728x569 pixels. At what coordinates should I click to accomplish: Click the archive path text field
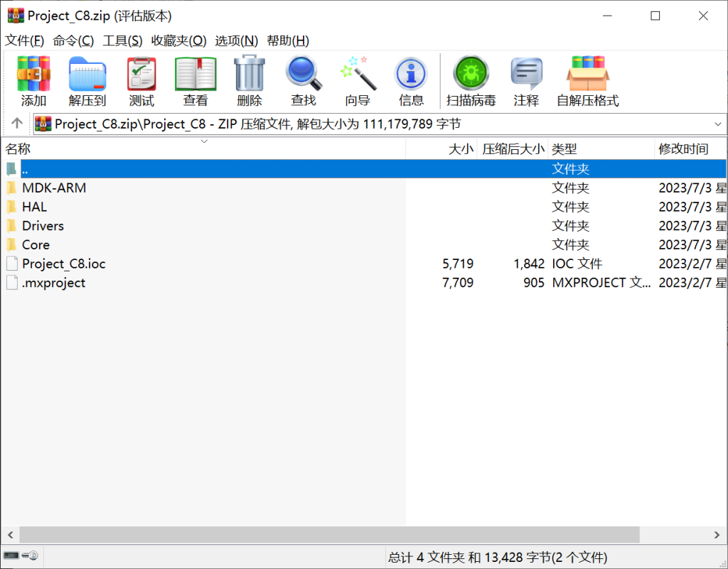[x=380, y=124]
